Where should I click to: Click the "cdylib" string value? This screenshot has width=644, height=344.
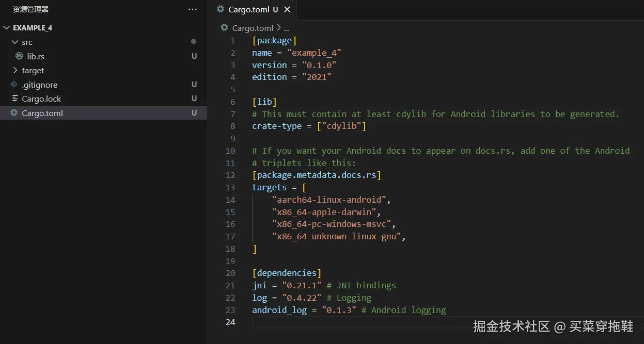(341, 126)
